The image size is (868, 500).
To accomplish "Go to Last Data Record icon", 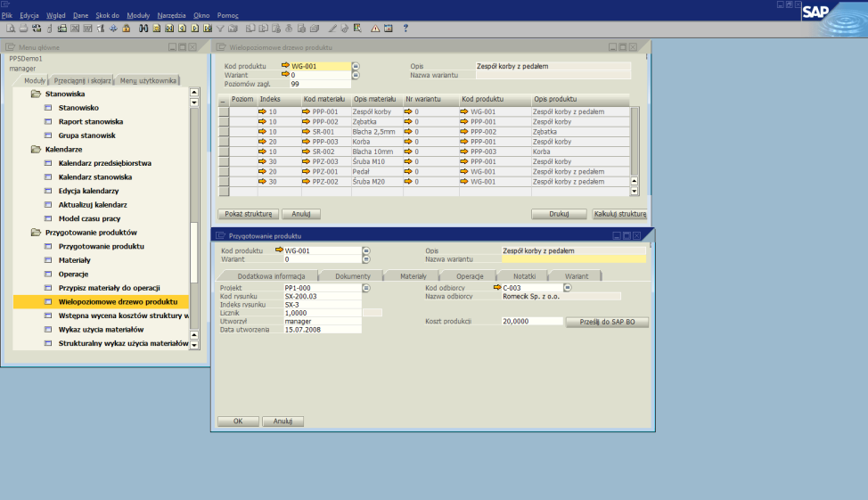I will [x=208, y=29].
